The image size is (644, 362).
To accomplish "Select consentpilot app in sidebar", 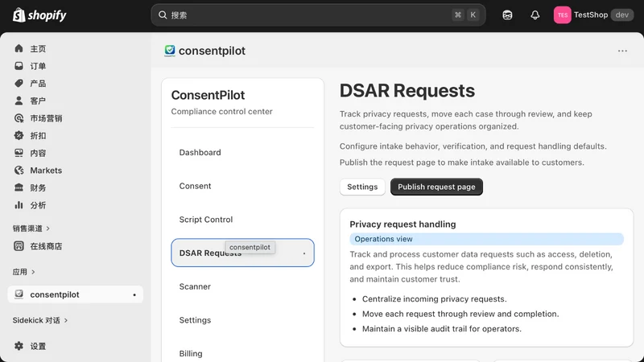I will click(x=75, y=294).
